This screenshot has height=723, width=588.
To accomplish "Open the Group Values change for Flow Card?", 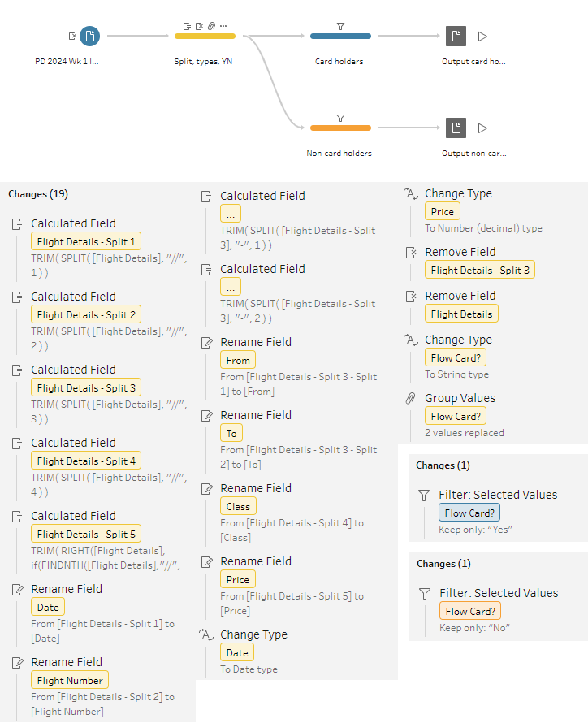I will (x=460, y=399).
